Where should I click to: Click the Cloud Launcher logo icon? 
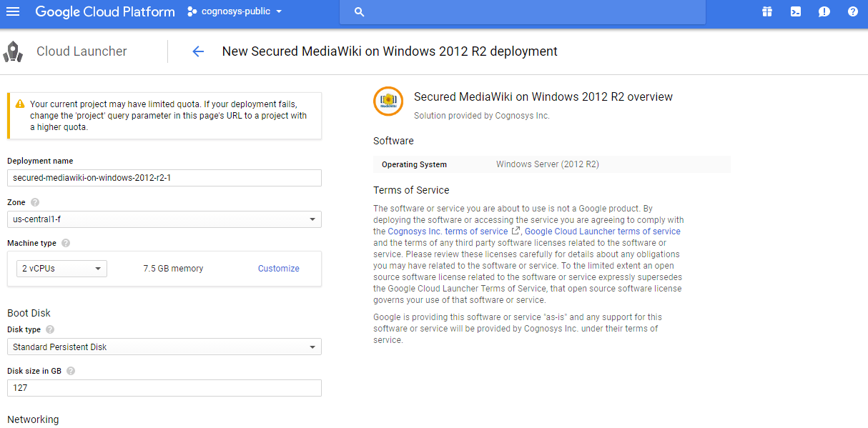[x=14, y=51]
